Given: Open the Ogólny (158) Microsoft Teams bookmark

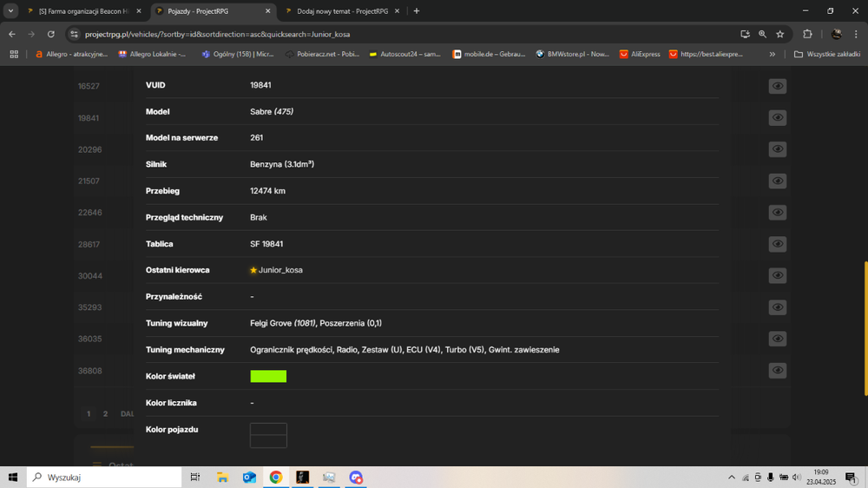Looking at the screenshot, I should (238, 55).
